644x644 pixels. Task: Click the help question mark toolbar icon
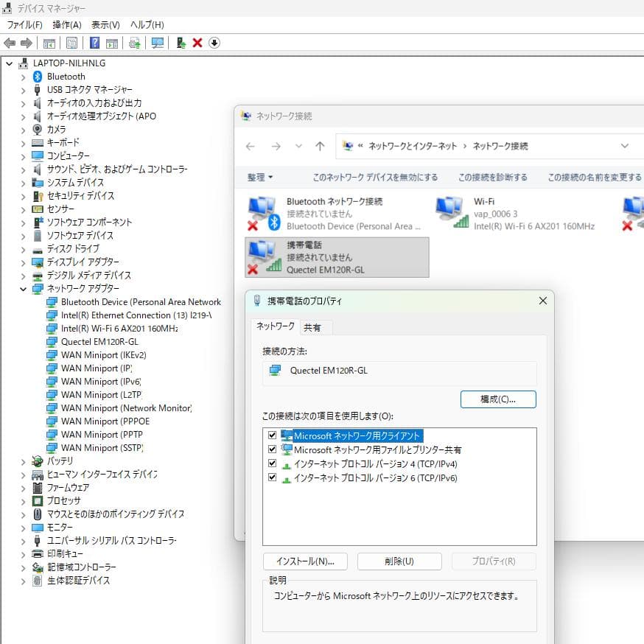click(95, 43)
